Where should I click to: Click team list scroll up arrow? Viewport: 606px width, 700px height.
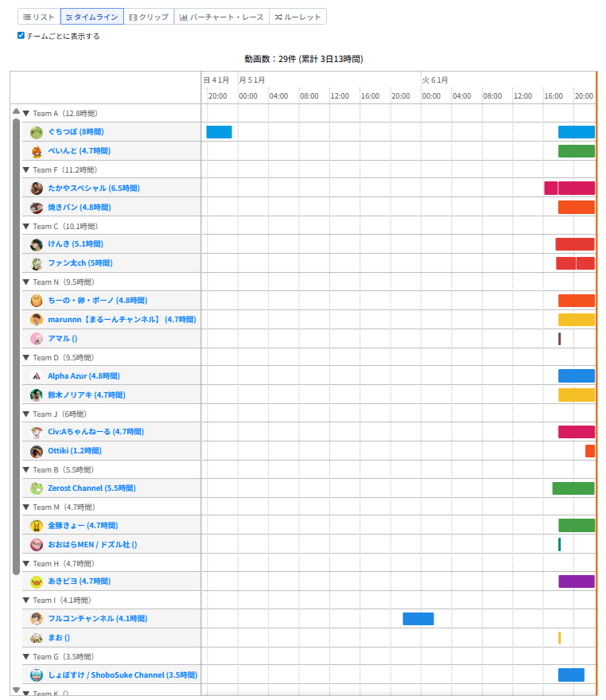(16, 111)
